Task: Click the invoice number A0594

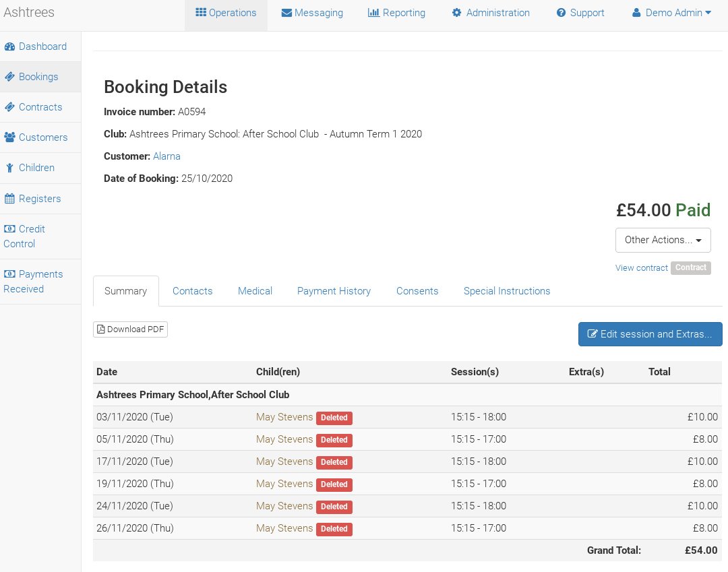Action: (191, 112)
